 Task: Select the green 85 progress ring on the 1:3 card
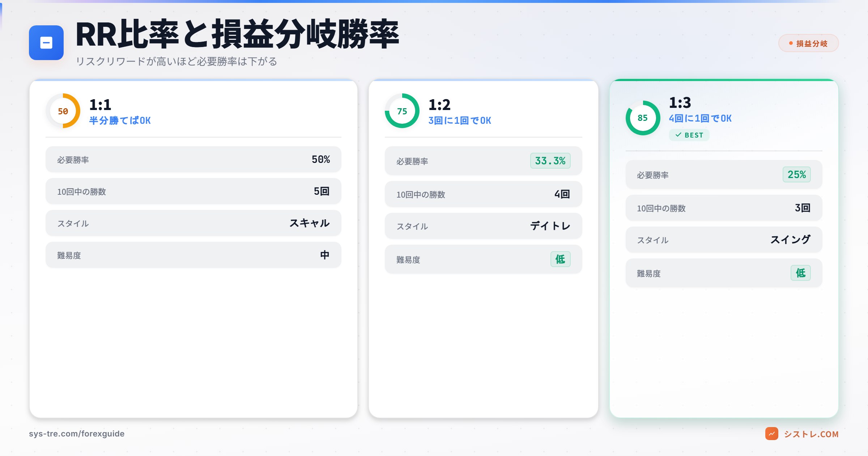pos(642,118)
